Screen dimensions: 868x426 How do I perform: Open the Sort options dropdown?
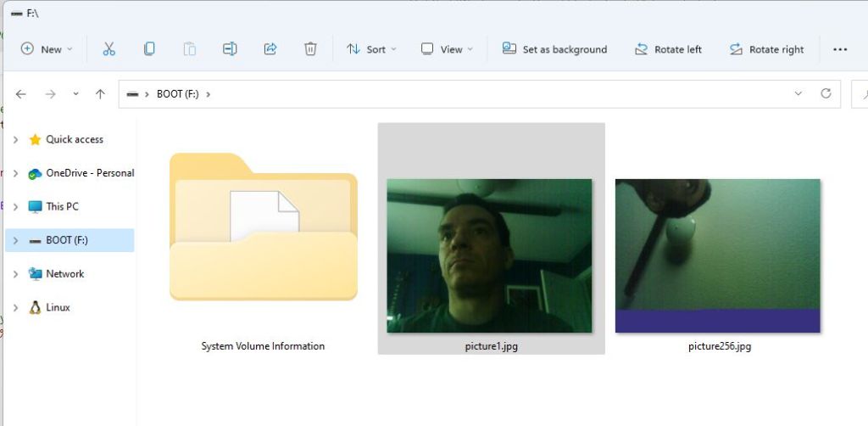click(x=371, y=49)
